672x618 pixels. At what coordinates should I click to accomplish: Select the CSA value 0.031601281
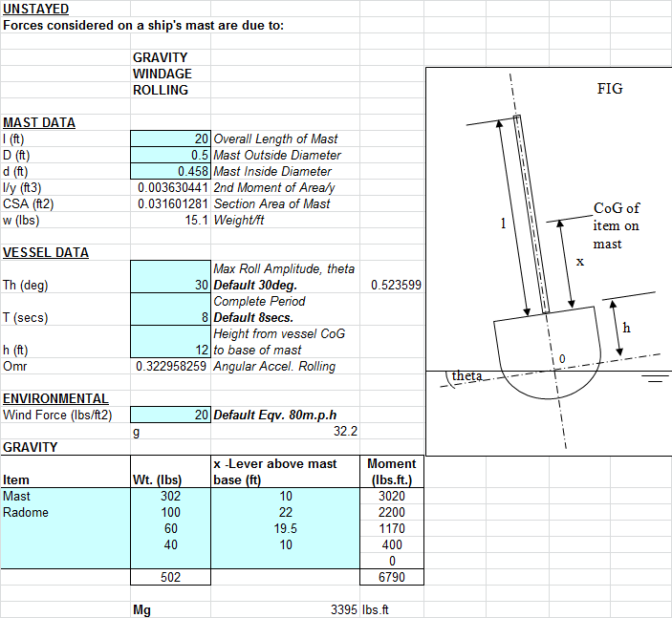[x=173, y=203]
